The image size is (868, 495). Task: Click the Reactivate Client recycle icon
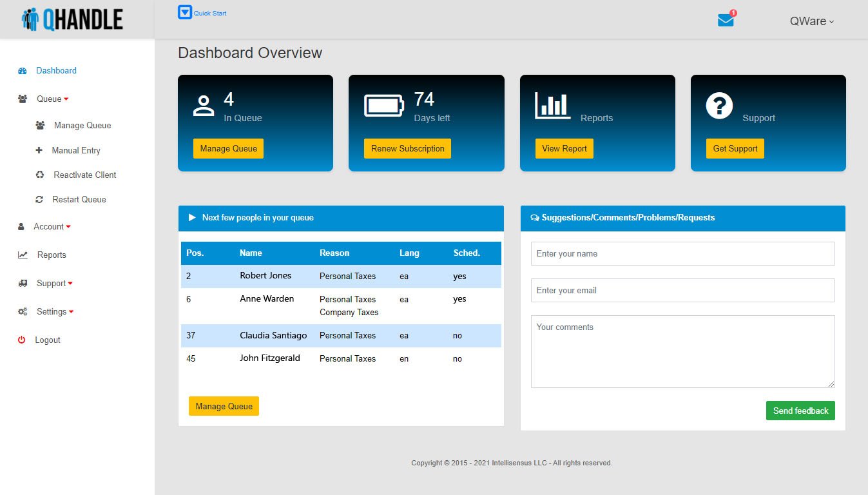point(40,175)
